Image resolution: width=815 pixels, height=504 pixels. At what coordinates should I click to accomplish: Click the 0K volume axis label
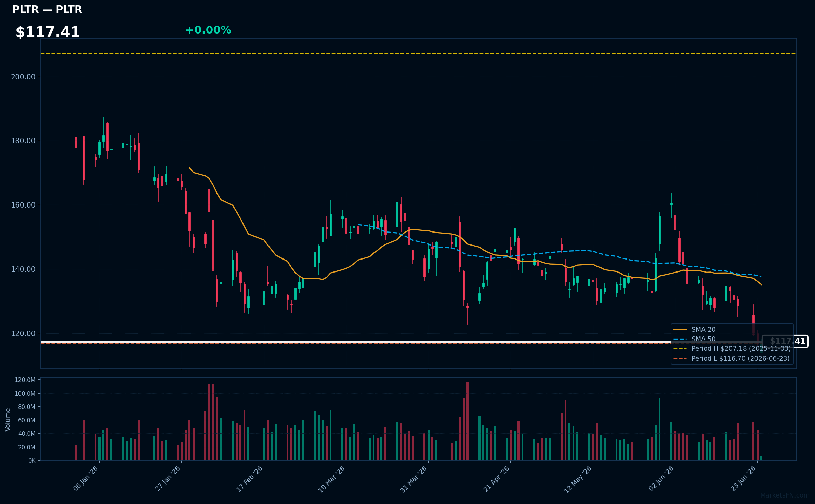click(x=32, y=460)
